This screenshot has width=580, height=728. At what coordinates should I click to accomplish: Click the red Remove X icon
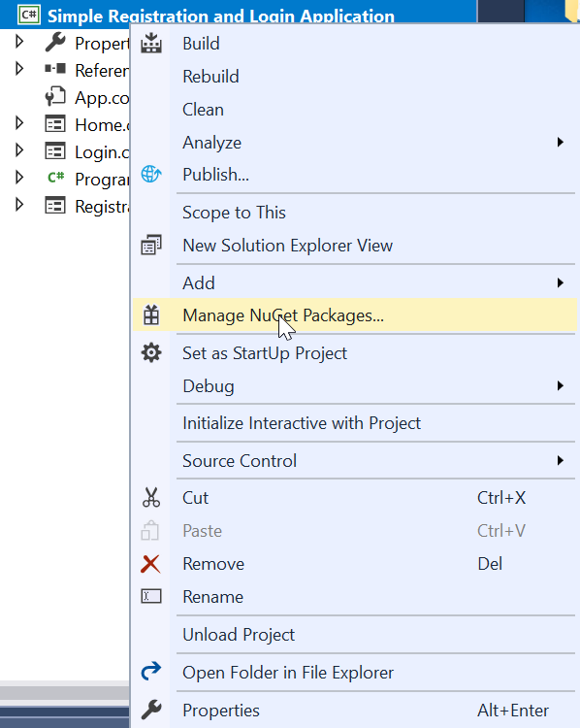point(150,564)
